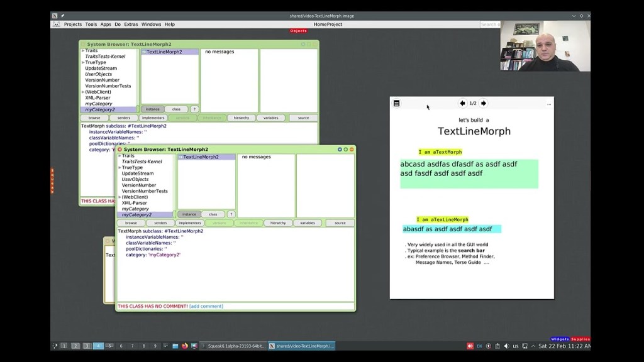Open the Tools menu
Viewport: 644px width, 362px height.
[x=90, y=24]
